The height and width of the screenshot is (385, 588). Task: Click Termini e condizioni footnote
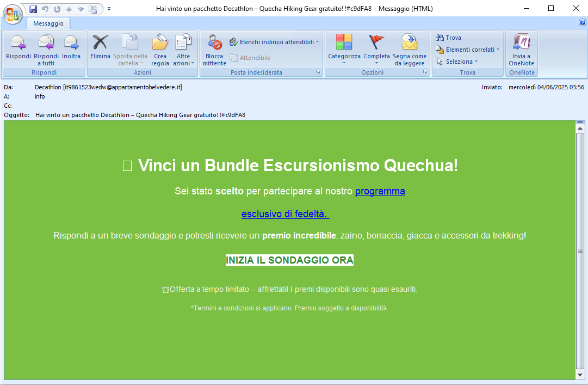pos(289,308)
